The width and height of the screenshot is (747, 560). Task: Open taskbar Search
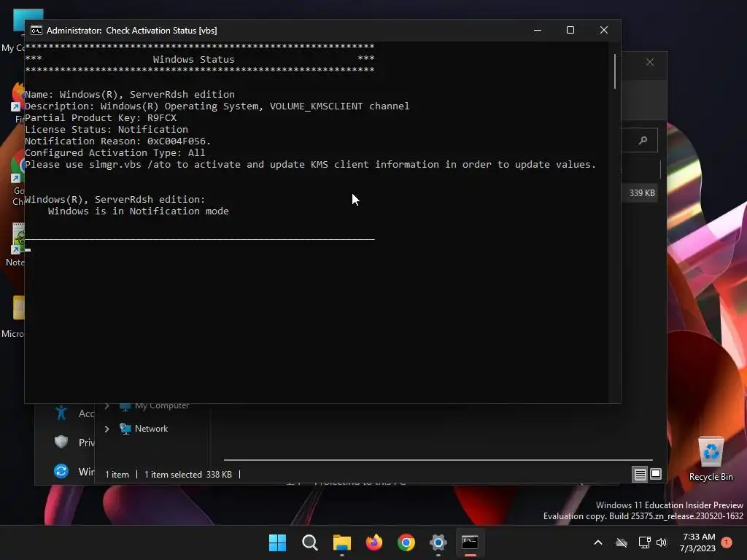tap(309, 542)
